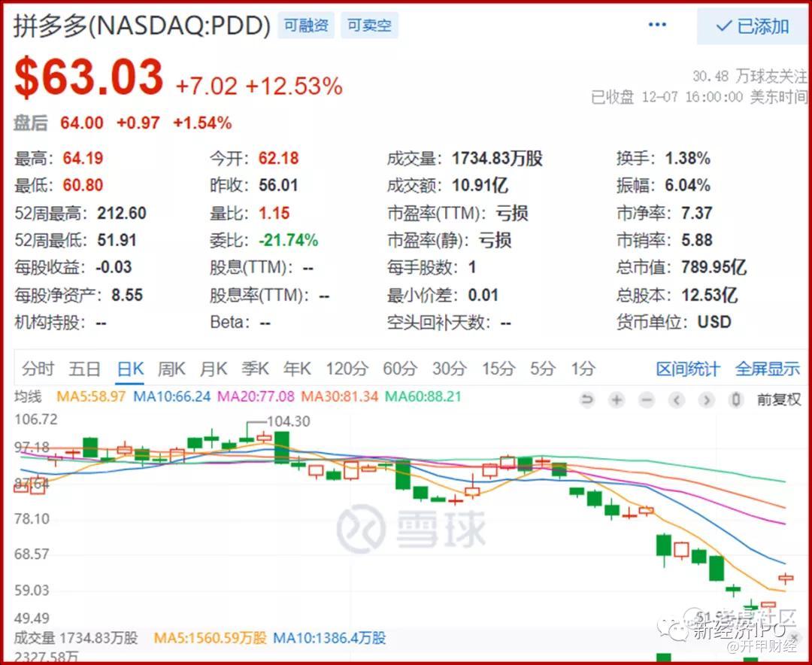Select the 周K chart tab
812x665 pixels.
coord(171,369)
